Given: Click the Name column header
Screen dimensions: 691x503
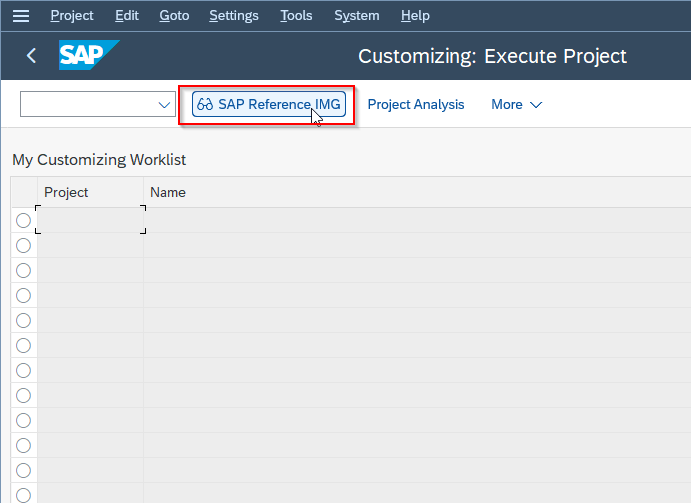Looking at the screenshot, I should [168, 192].
